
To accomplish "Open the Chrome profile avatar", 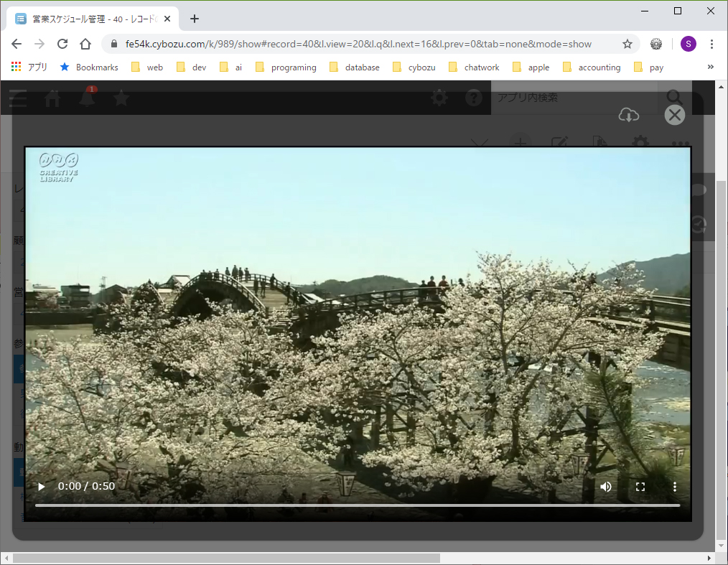I will pyautogui.click(x=688, y=44).
